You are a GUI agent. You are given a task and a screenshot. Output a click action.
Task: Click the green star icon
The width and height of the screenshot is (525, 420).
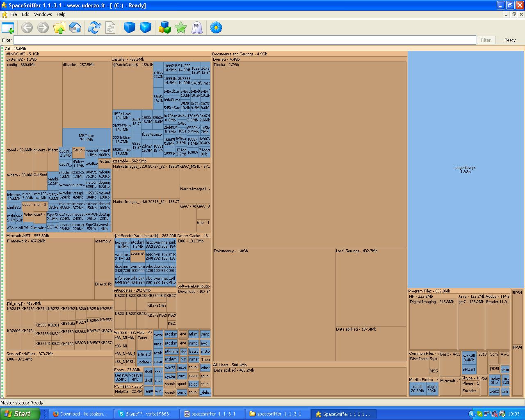[181, 28]
